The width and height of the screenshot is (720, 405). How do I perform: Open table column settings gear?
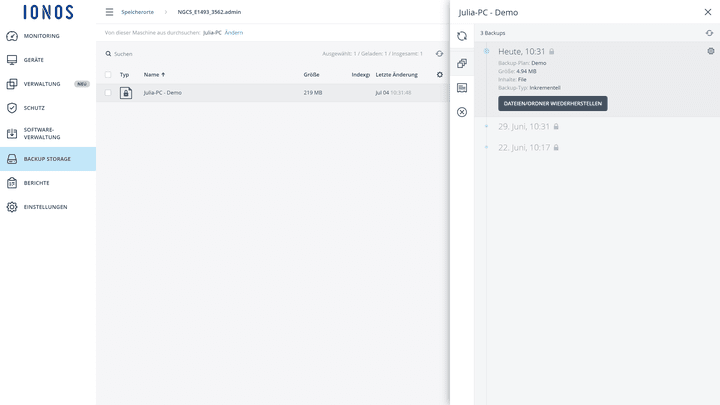[x=439, y=75]
